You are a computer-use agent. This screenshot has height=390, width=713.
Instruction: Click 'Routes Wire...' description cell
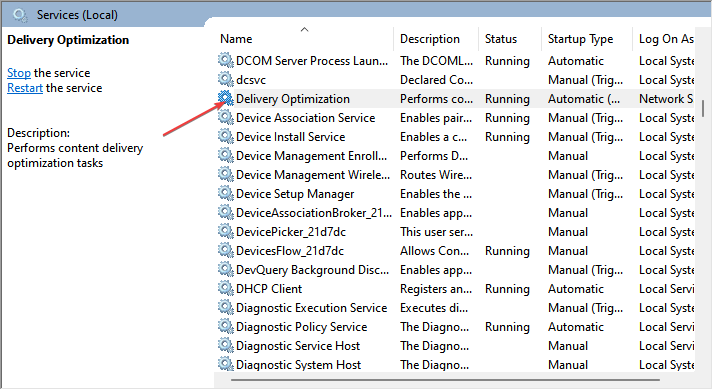point(436,175)
